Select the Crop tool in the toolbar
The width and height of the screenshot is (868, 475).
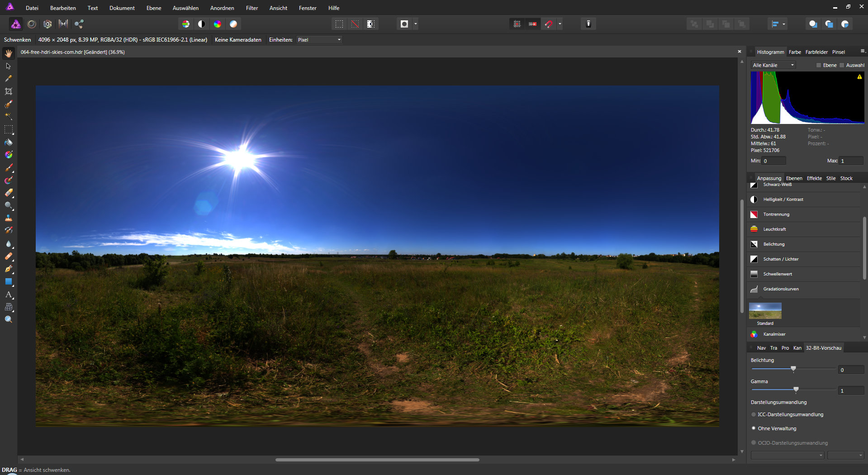click(x=8, y=91)
